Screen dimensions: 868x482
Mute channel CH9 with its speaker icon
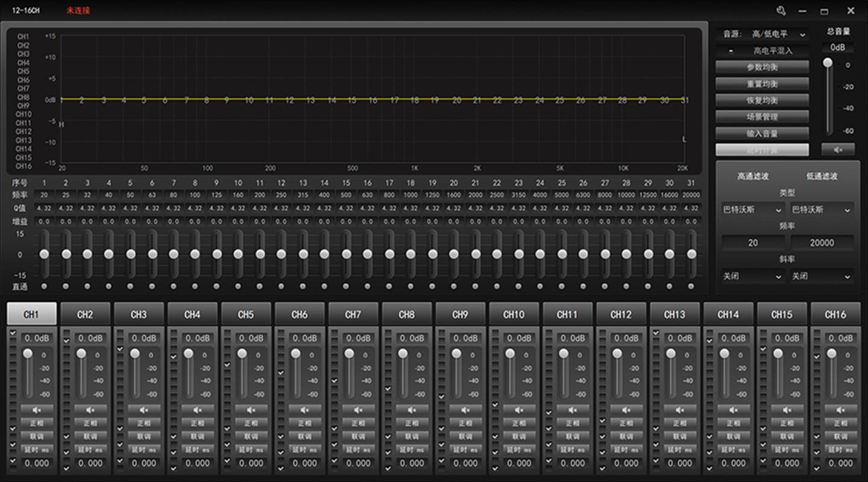465,410
